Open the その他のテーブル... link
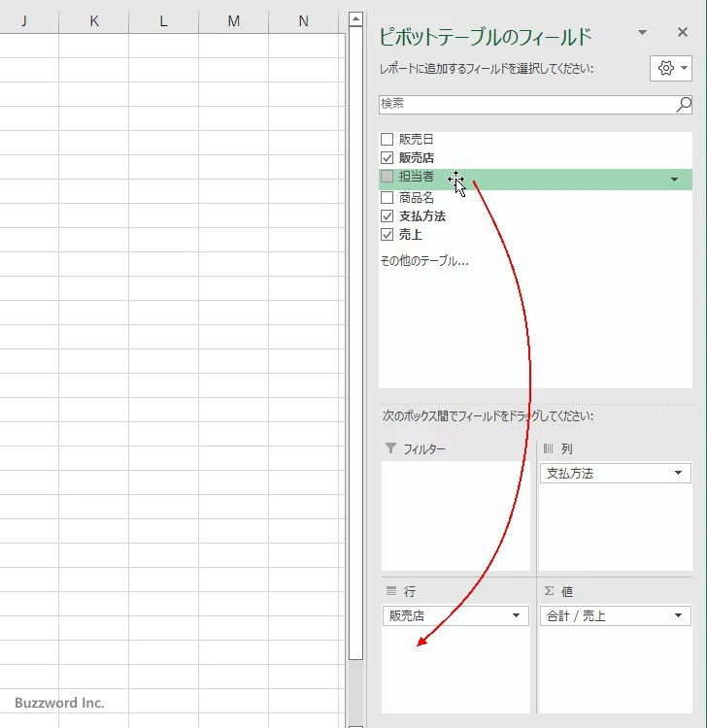The height and width of the screenshot is (728, 707). coord(424,261)
